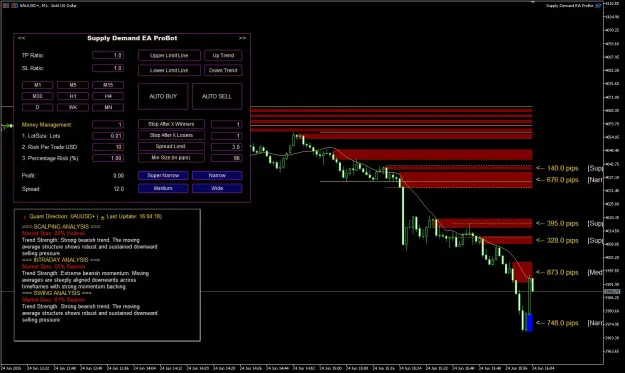This screenshot has height=373, width=625.
Task: Select the Up Trend button
Action: [223, 55]
